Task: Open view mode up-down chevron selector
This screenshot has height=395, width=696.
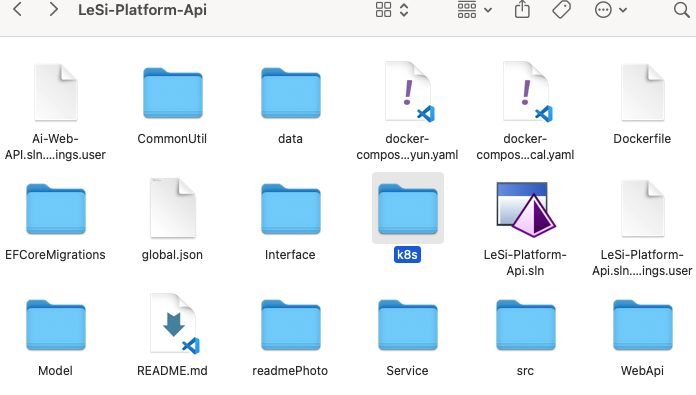Action: (404, 10)
